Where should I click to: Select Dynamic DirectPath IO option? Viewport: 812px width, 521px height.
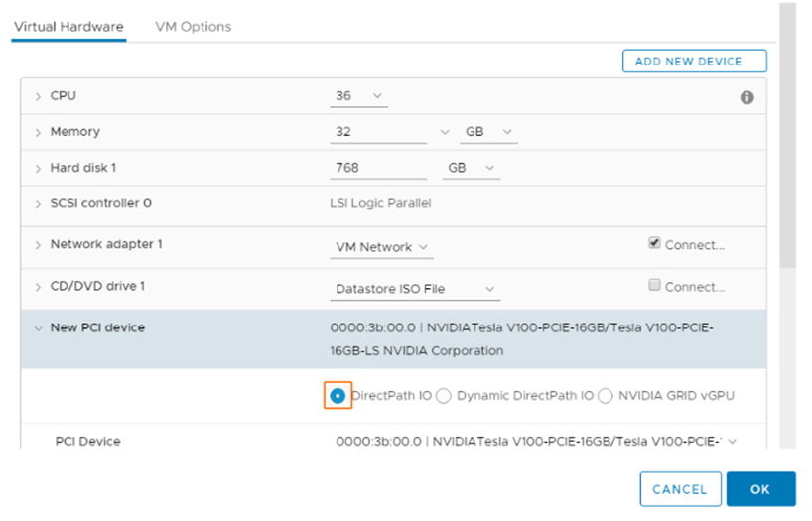tap(444, 396)
